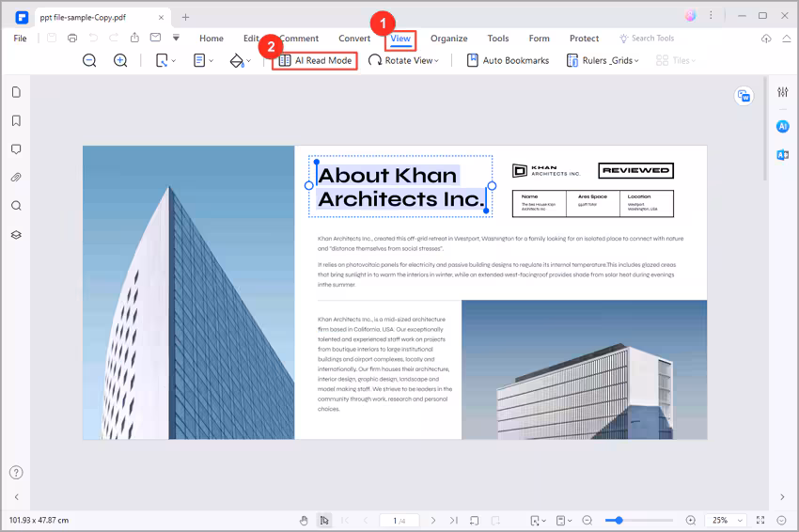Open the attachments paperclip panel
This screenshot has width=799, height=532.
[x=16, y=177]
